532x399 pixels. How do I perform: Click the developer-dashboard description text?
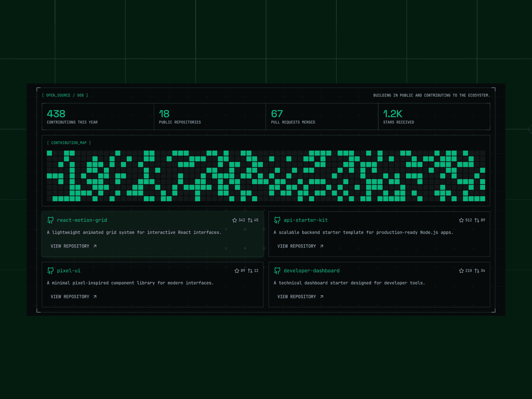(349, 283)
